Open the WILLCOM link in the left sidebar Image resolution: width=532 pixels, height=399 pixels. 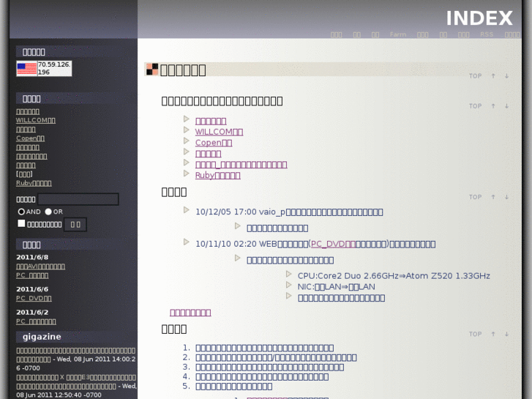(x=36, y=120)
